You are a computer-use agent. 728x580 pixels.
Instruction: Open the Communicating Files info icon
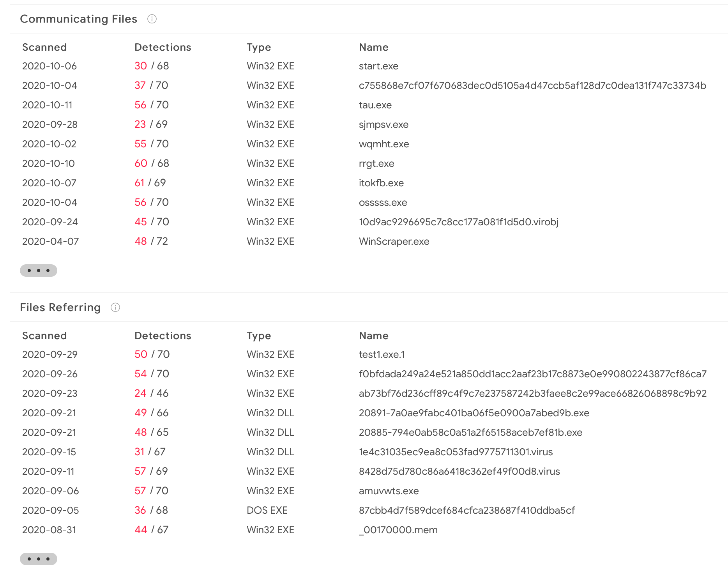click(x=152, y=19)
